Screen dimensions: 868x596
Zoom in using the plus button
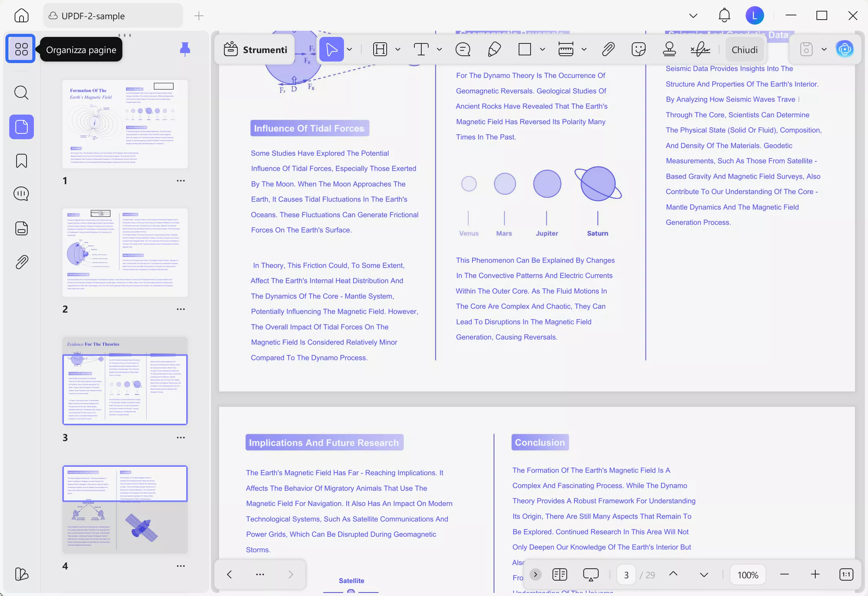click(815, 574)
